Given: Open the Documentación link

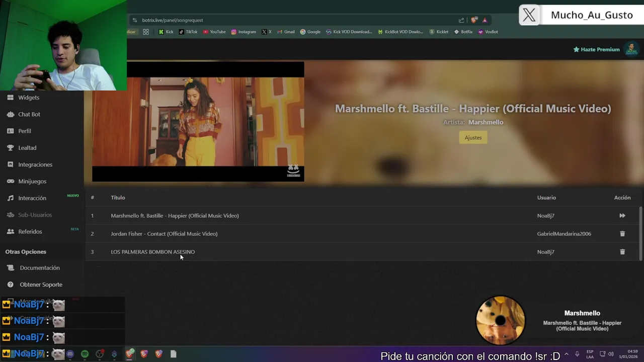Looking at the screenshot, I should coord(40,268).
